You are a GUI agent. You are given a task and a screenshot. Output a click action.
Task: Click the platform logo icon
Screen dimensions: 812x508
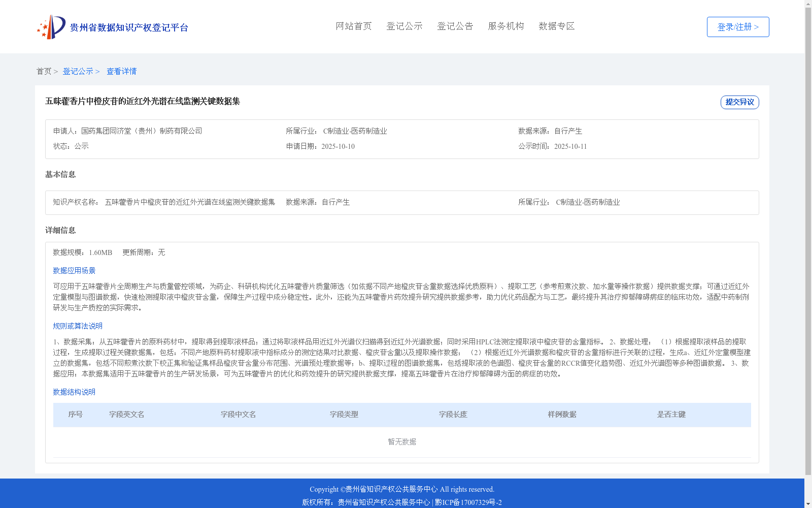pos(51,27)
